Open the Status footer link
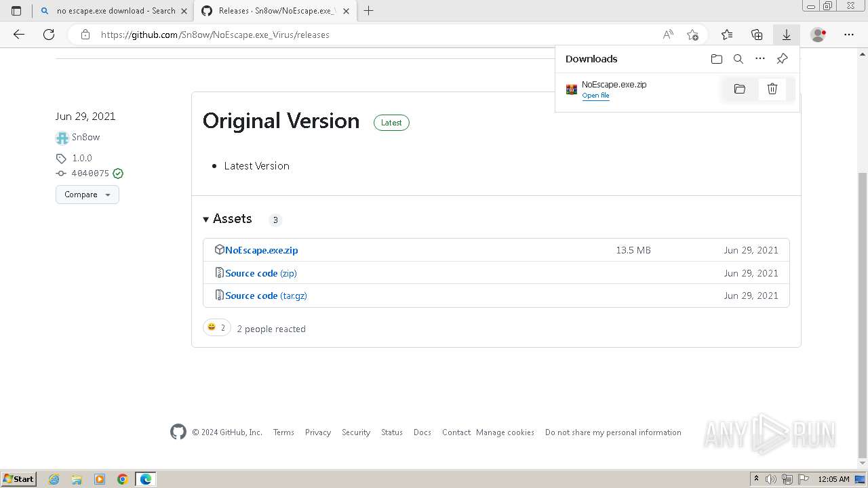868x488 pixels. [x=392, y=432]
